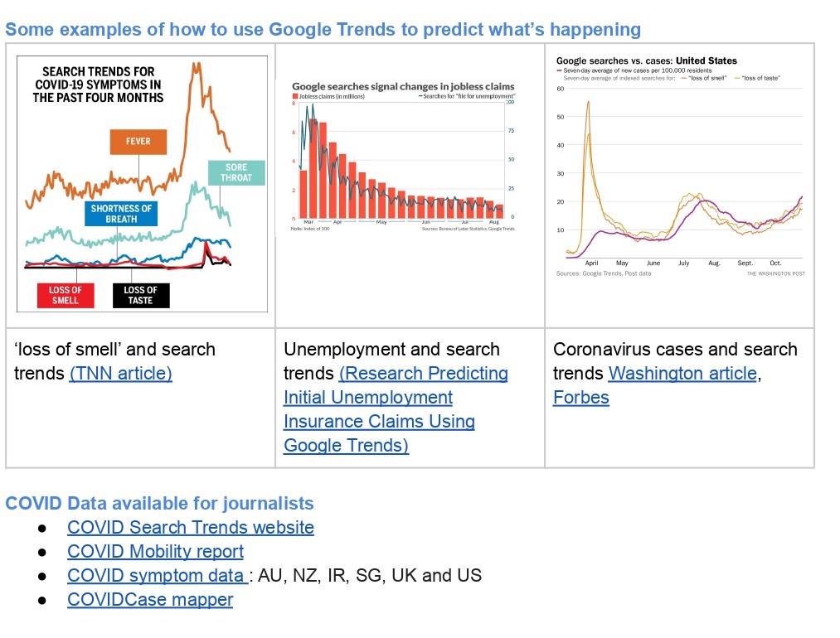The width and height of the screenshot is (840, 638).
Task: Click the orange FEVER label in the chart
Action: (x=138, y=142)
